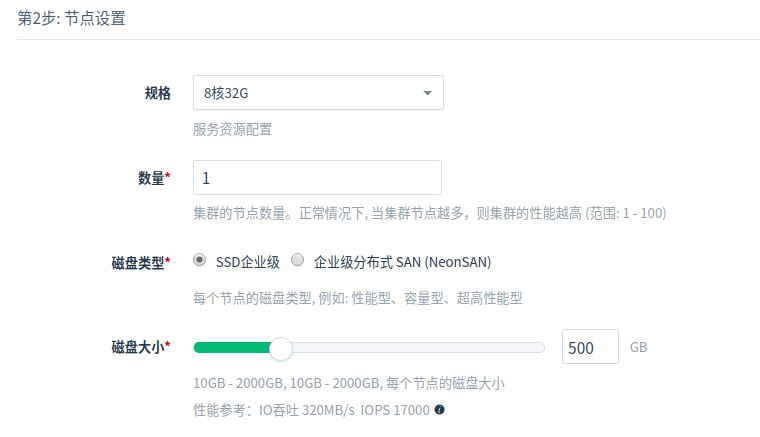The image size is (760, 437).
Task: Click the arrow on the 规格 combo box
Action: click(427, 93)
